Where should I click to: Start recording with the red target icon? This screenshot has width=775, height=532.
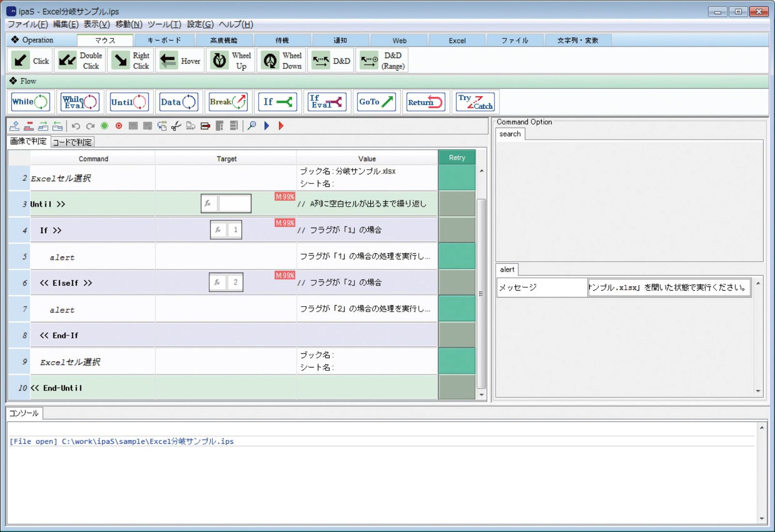click(119, 126)
